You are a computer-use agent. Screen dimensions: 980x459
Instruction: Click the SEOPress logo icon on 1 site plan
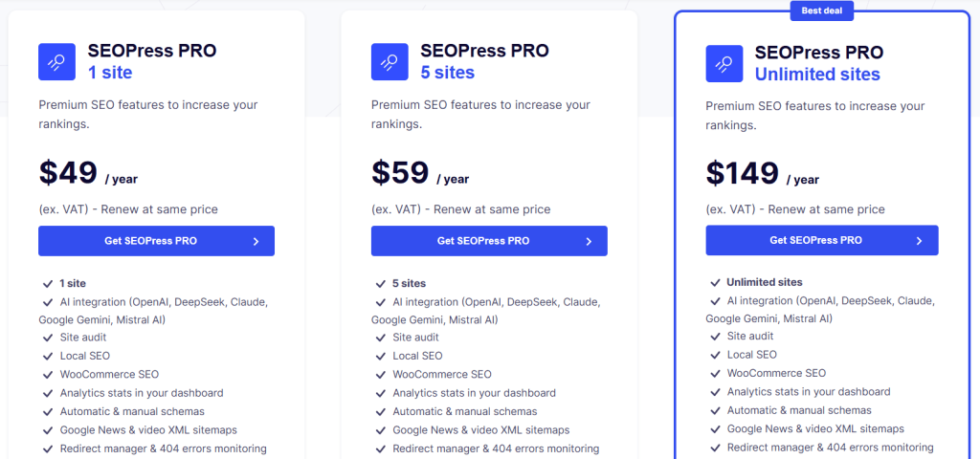click(57, 62)
